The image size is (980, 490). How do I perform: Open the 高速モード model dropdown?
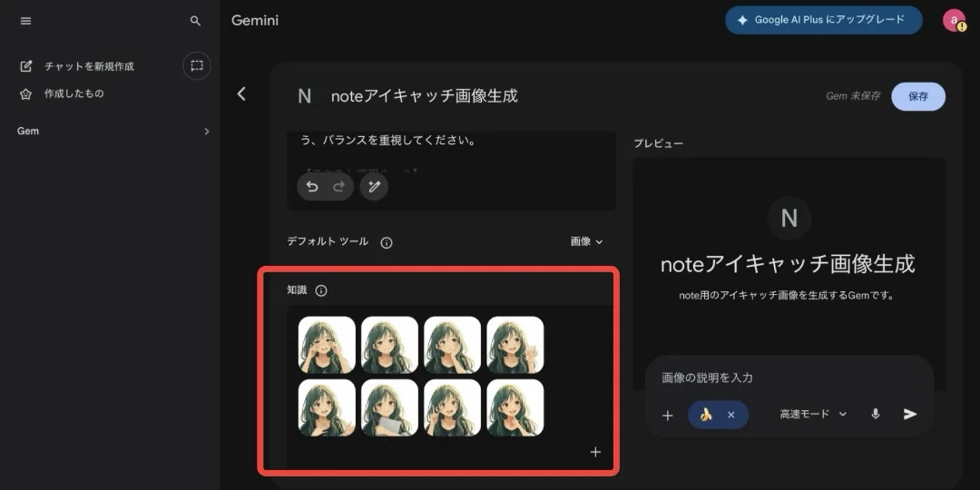click(x=813, y=414)
